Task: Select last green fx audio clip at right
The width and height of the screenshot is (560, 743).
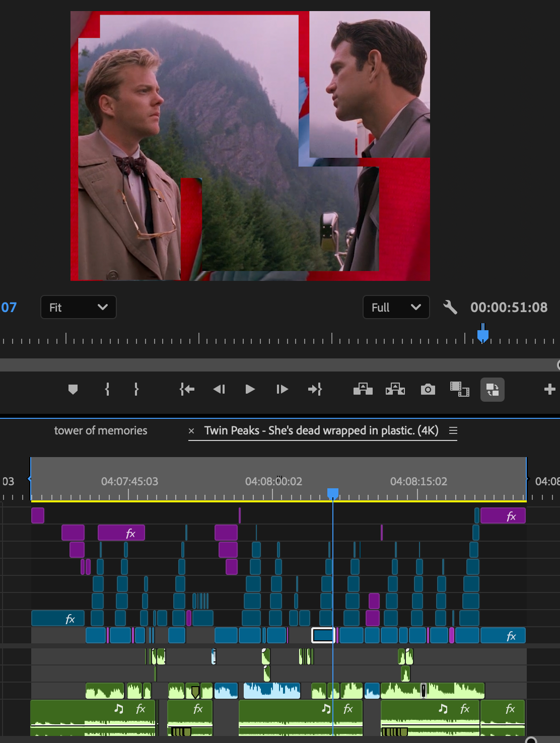Action: click(x=503, y=718)
